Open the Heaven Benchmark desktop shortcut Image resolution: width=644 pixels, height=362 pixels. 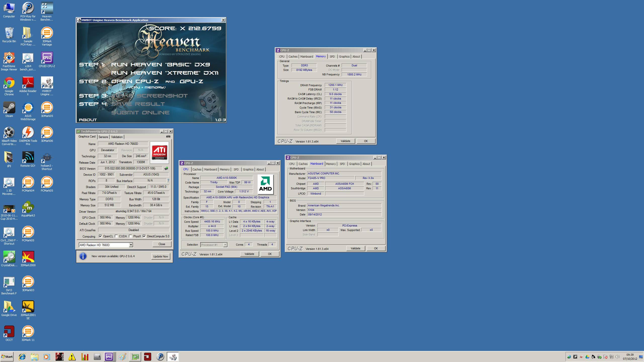[x=47, y=11]
